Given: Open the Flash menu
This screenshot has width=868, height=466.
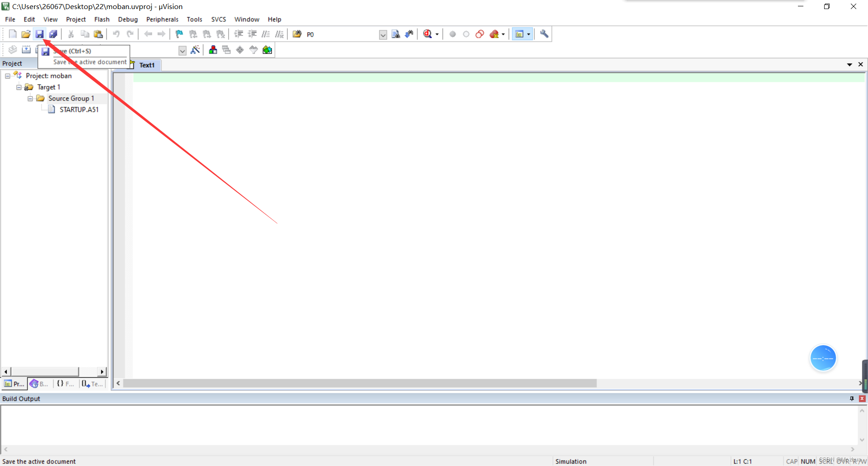Looking at the screenshot, I should click(102, 19).
